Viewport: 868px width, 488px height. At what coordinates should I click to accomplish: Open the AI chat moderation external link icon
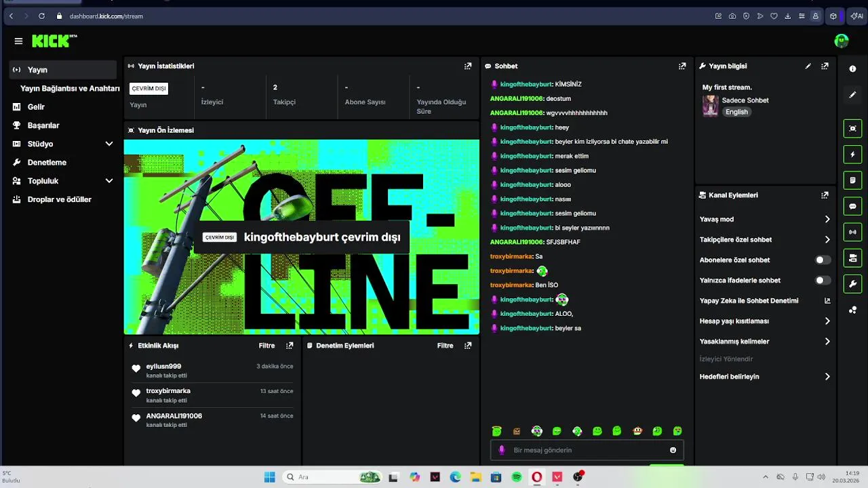(827, 300)
